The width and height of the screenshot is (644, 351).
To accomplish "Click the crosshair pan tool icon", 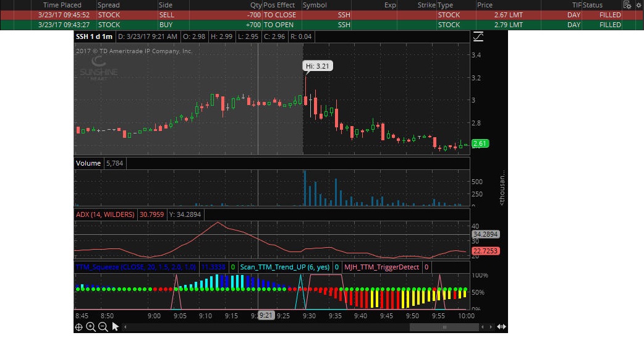I will pyautogui.click(x=79, y=327).
